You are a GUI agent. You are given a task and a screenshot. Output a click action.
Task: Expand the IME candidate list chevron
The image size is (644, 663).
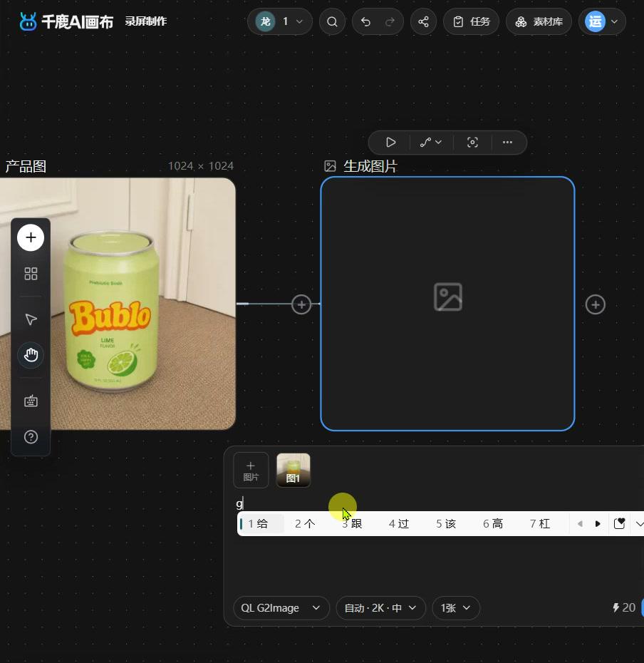[x=639, y=524]
